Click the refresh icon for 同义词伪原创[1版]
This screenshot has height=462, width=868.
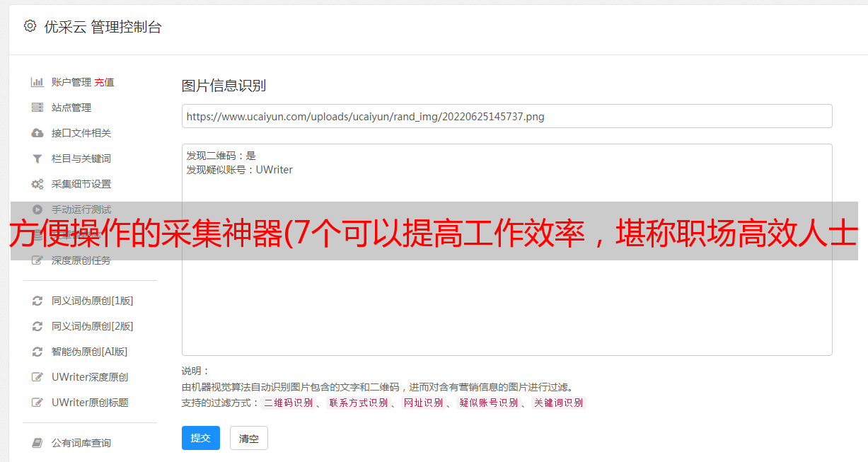click(37, 301)
